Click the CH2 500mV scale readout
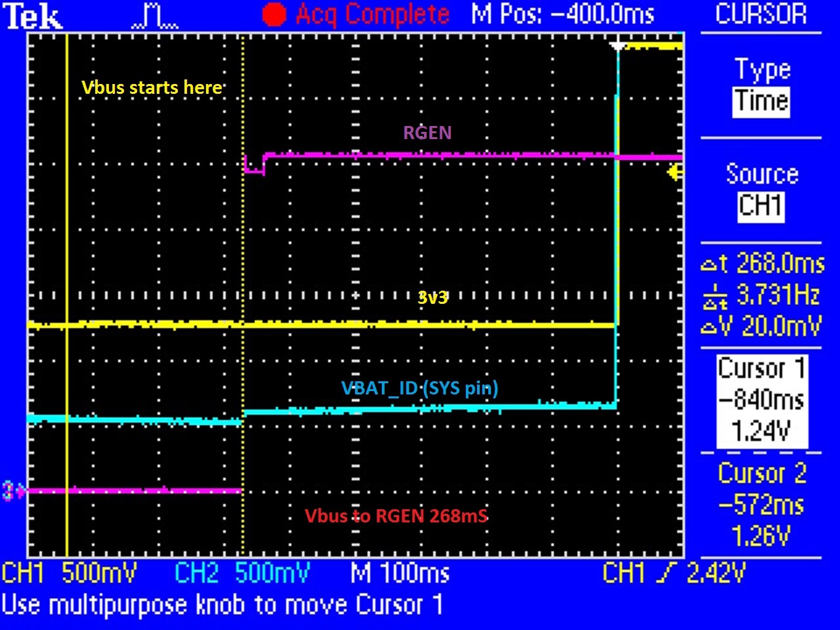The image size is (840, 630). coord(241,574)
